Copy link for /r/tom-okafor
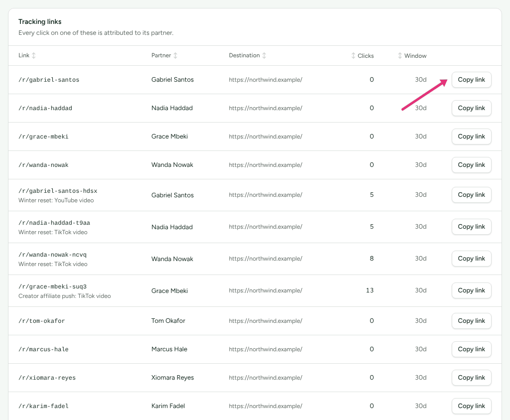This screenshot has height=420, width=510. tap(471, 321)
